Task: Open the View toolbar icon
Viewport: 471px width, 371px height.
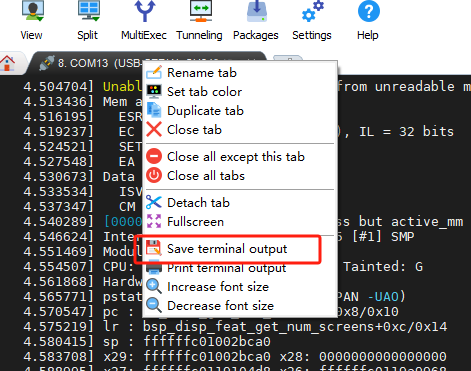Action: click(x=32, y=11)
